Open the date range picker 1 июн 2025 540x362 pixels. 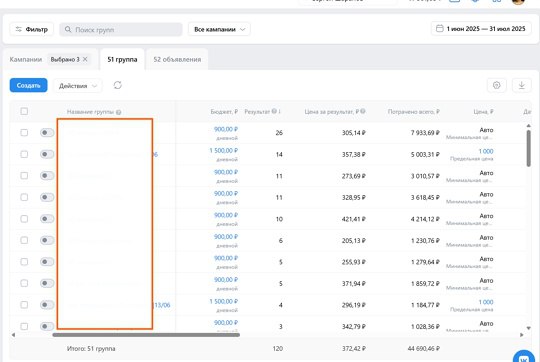pos(481,29)
